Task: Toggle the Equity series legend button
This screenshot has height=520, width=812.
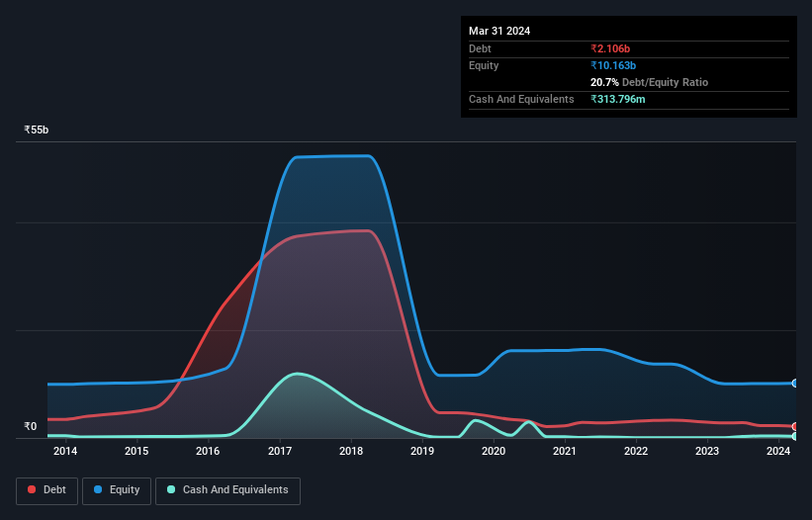Action: pyautogui.click(x=117, y=490)
